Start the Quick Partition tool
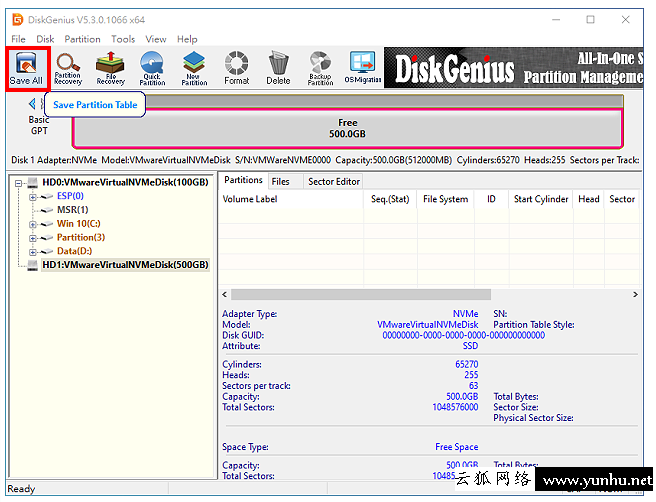 152,68
